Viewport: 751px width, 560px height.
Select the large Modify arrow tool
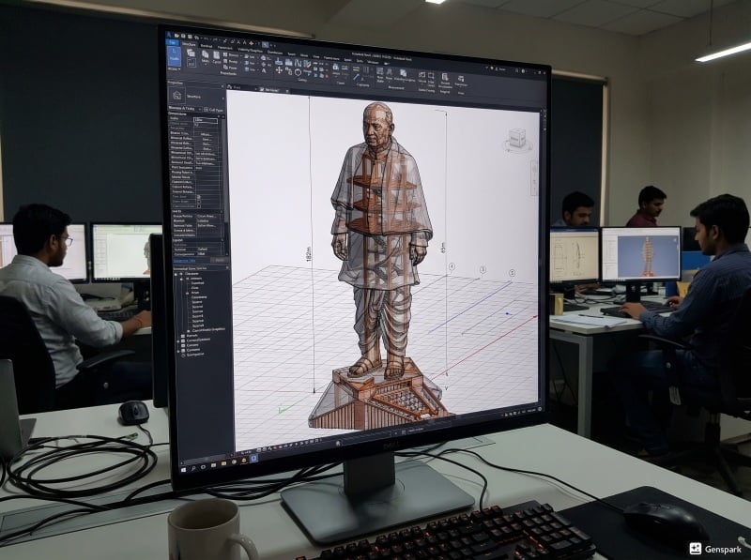(x=175, y=56)
